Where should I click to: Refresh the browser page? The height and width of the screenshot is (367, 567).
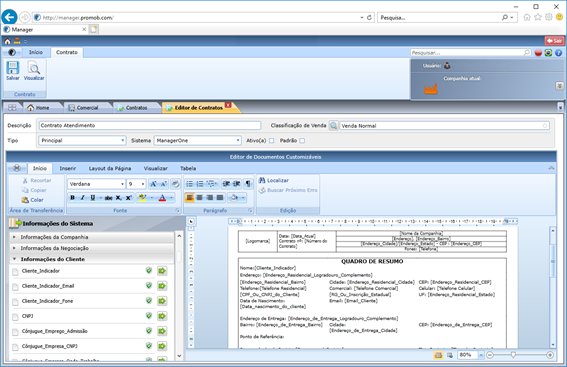[x=369, y=17]
